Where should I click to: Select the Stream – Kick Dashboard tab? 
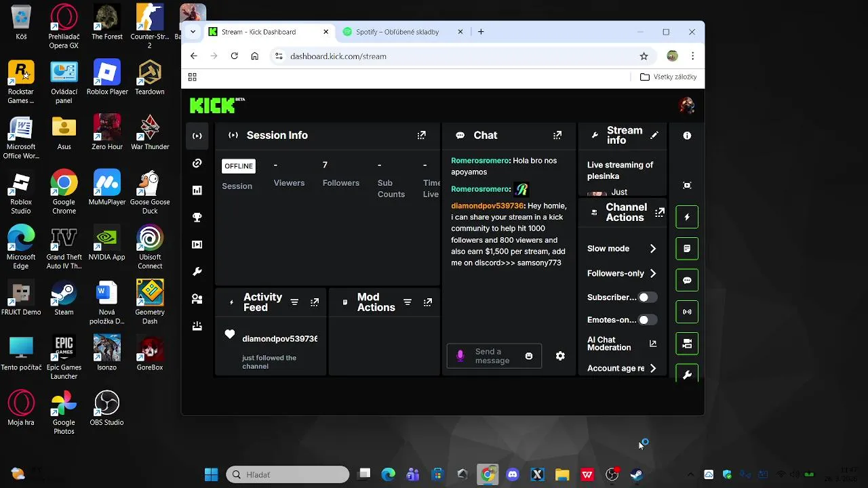click(x=269, y=32)
